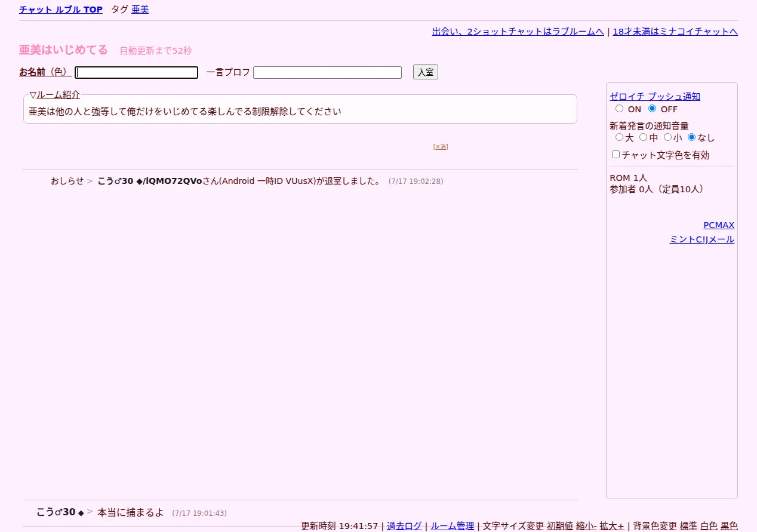Open the 過去ログ link
Viewport: 757px width, 532px height.
point(404,526)
